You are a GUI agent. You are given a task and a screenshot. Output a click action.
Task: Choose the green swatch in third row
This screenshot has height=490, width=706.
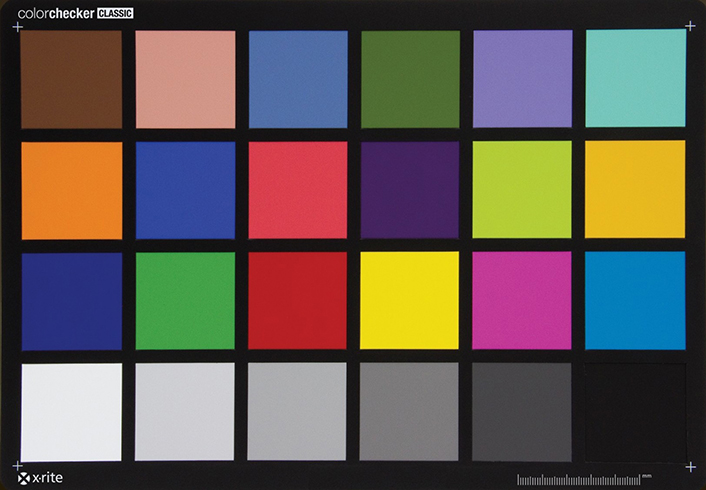(x=185, y=300)
